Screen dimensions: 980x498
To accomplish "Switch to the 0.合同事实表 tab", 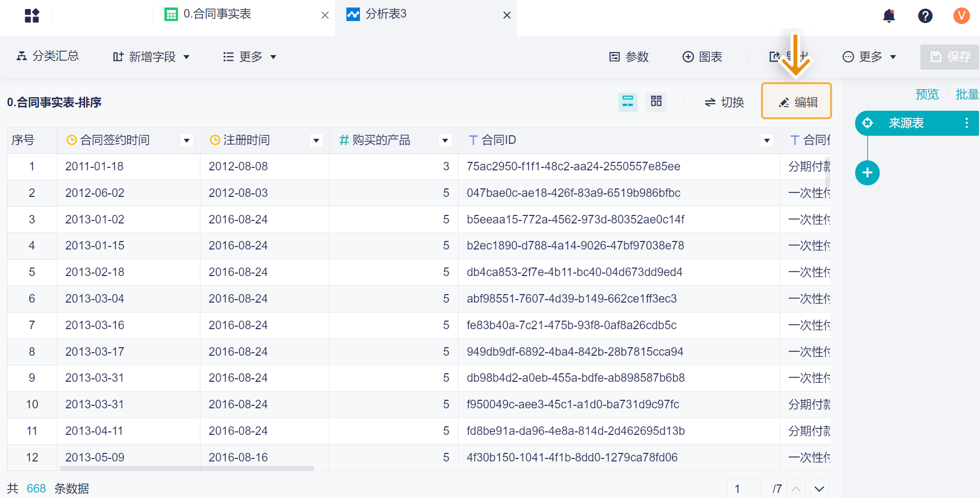I will point(217,14).
